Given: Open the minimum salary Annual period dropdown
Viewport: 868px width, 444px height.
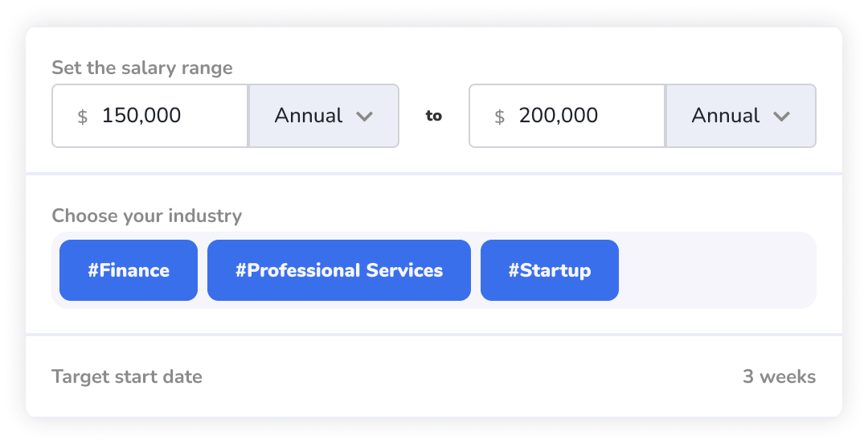Looking at the screenshot, I should [x=324, y=117].
